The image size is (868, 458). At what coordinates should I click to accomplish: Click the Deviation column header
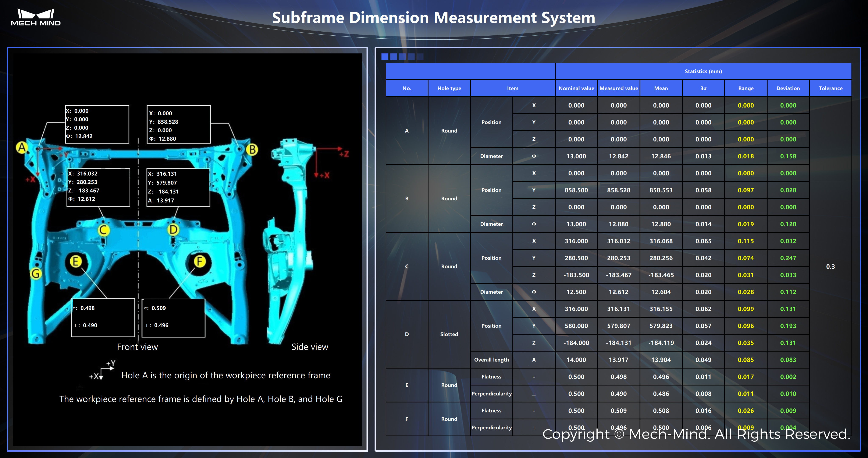(x=788, y=88)
